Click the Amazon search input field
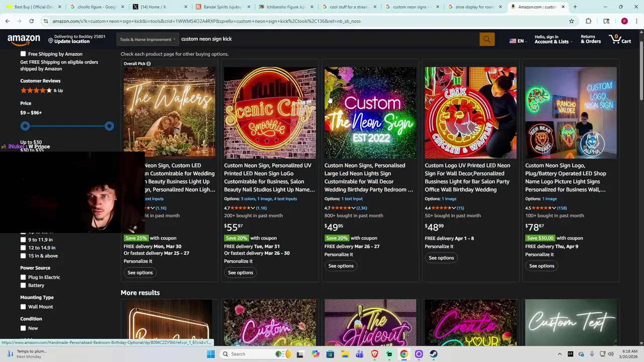Screen dimensions: 644x362 (x=329, y=39)
